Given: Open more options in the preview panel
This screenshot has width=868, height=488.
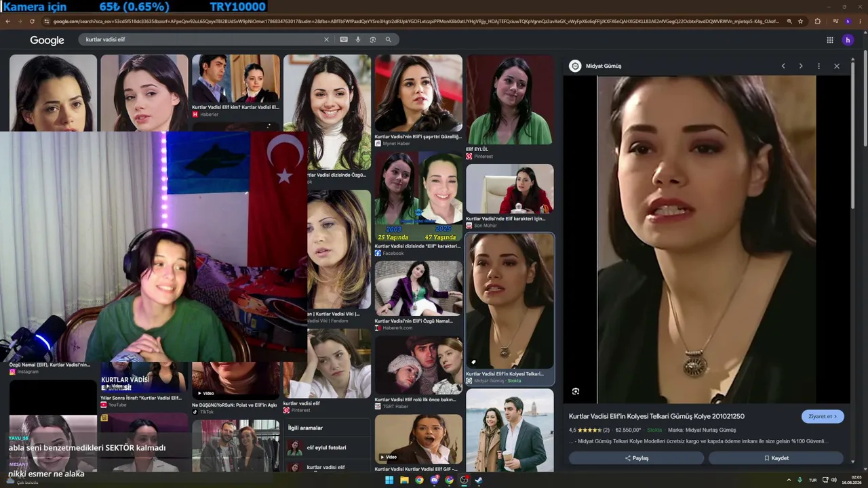Looking at the screenshot, I should pos(818,66).
